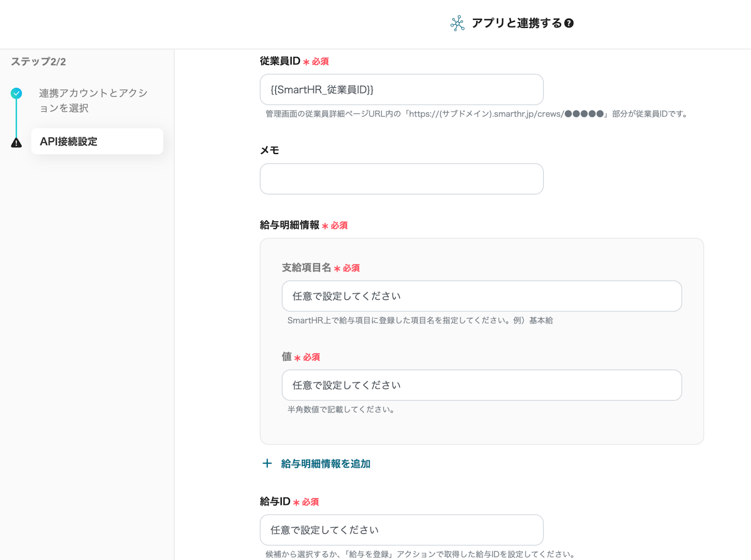Image resolution: width=751 pixels, height=560 pixels.
Task: Click the アプリと連携する page title
Action: 516,23
